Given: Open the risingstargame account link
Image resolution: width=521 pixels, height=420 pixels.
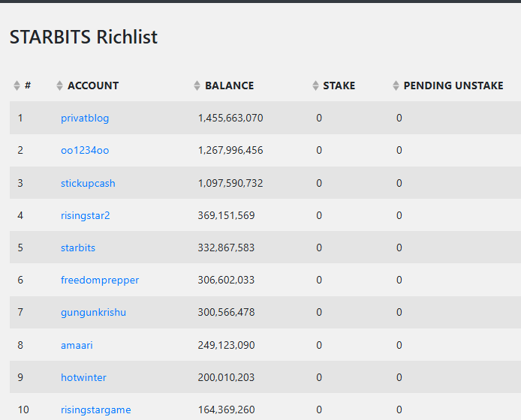Looking at the screenshot, I should 95,410.
